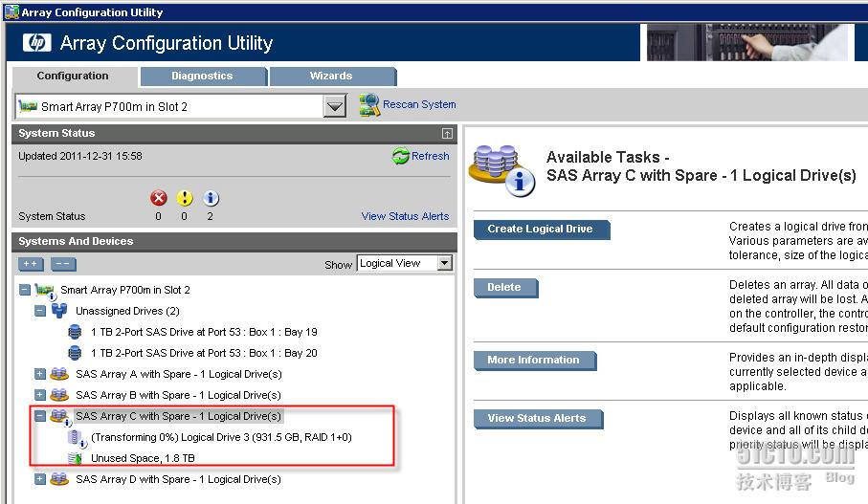Click the Systems And Devices panel header
868x504 pixels.
tap(234, 242)
